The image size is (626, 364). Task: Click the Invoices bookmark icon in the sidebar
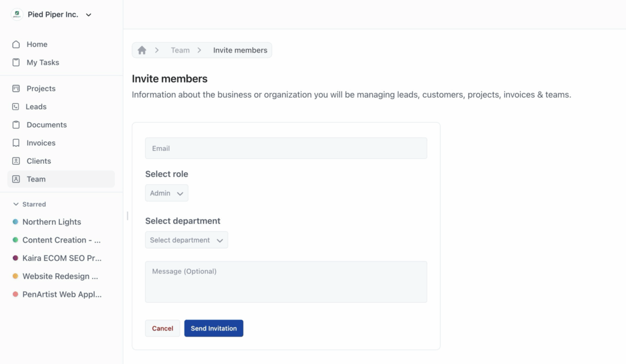[16, 143]
